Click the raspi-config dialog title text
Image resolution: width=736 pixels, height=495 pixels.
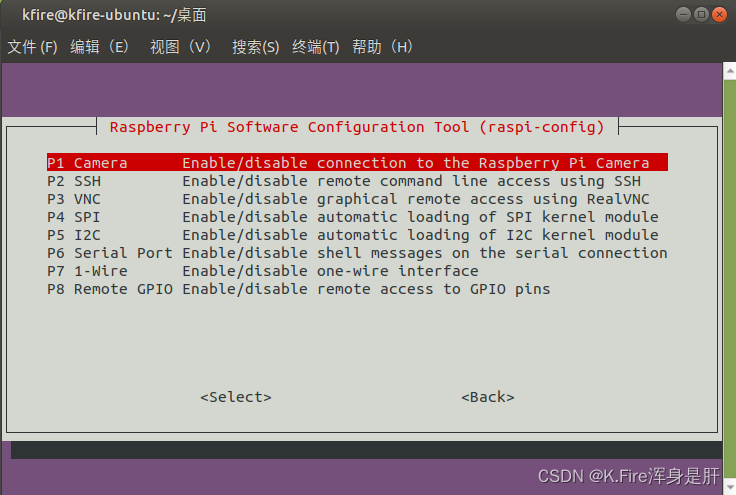tap(357, 127)
